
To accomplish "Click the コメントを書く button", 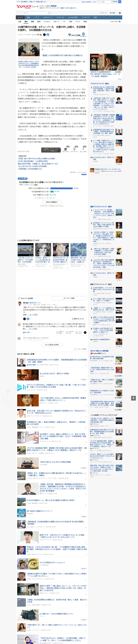I will click(x=69, y=298).
